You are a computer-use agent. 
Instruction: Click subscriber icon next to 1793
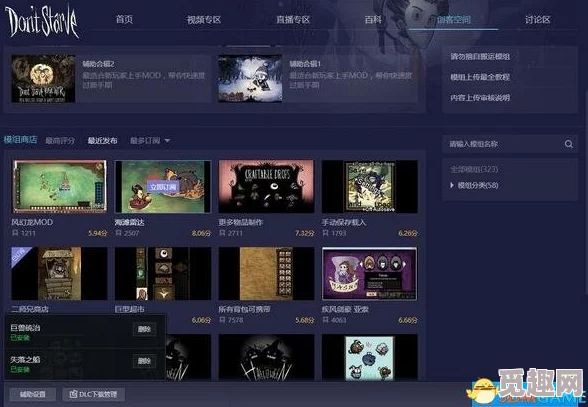tap(326, 233)
